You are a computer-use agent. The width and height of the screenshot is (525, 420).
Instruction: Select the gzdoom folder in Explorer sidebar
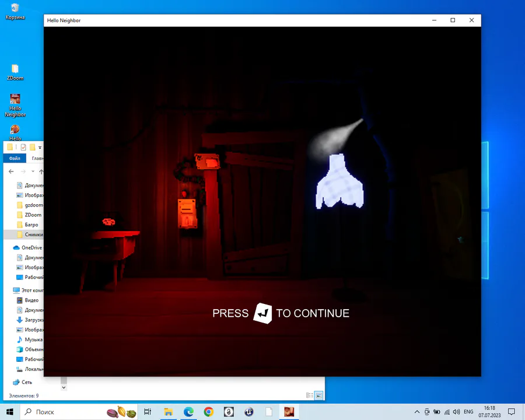(30, 205)
